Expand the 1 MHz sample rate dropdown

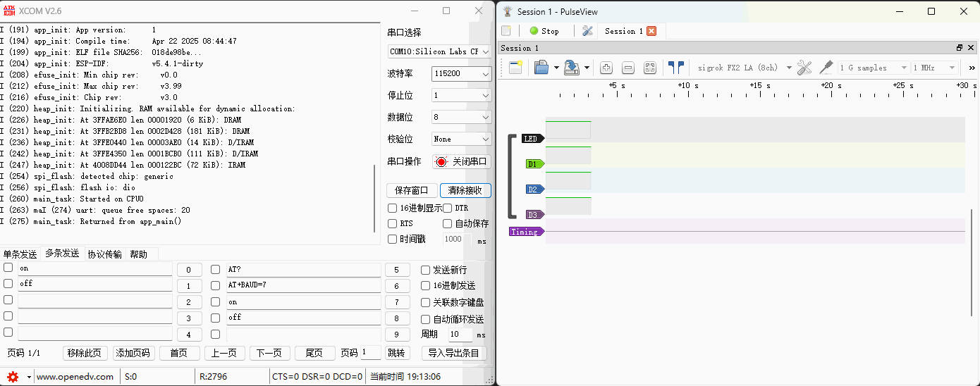[x=935, y=68]
